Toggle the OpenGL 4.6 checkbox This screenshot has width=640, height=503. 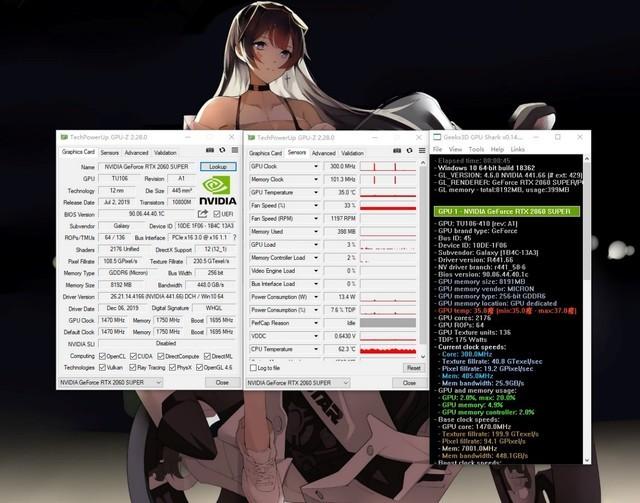click(199, 367)
